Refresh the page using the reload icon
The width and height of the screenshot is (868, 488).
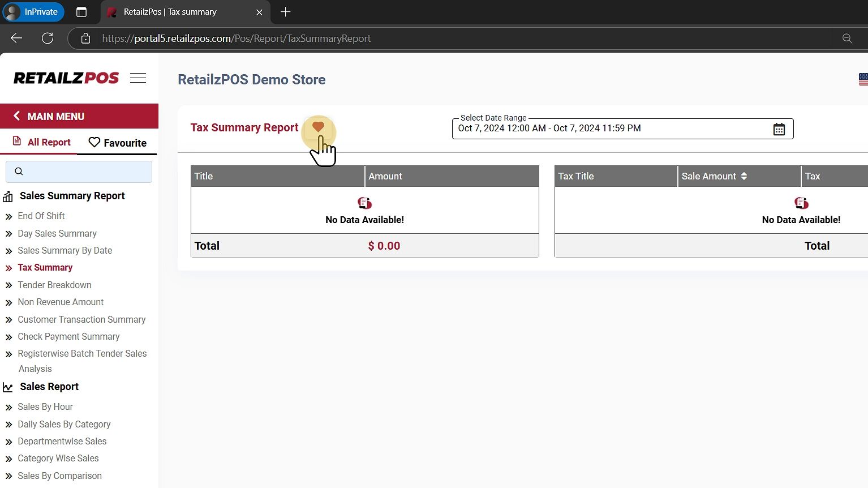pos(48,38)
